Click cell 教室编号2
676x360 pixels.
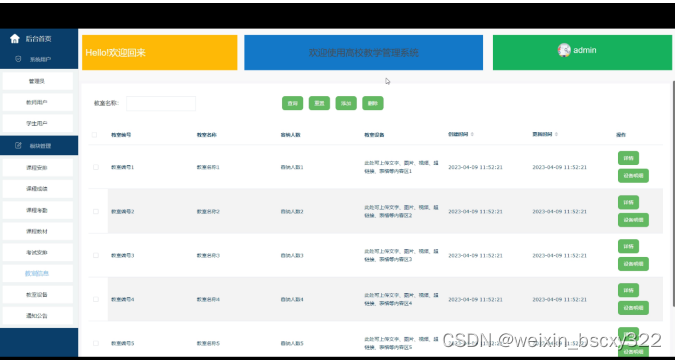[x=122, y=212]
